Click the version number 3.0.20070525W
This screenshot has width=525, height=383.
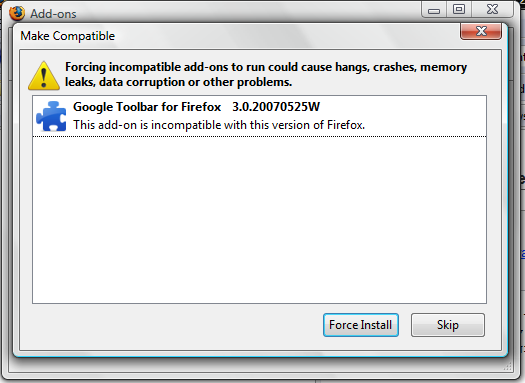(276, 107)
